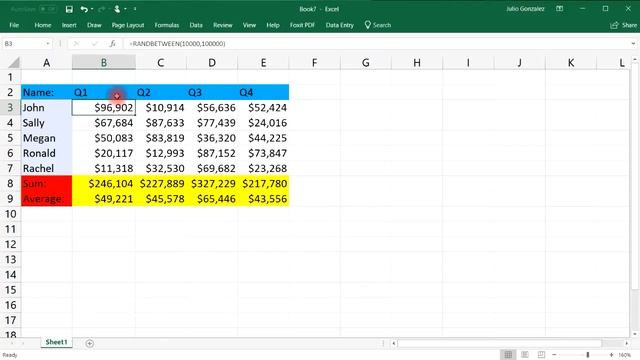Viewport: 640px width, 360px height.
Task: Click vertical scrollbar up arrow
Action: coord(635,60)
